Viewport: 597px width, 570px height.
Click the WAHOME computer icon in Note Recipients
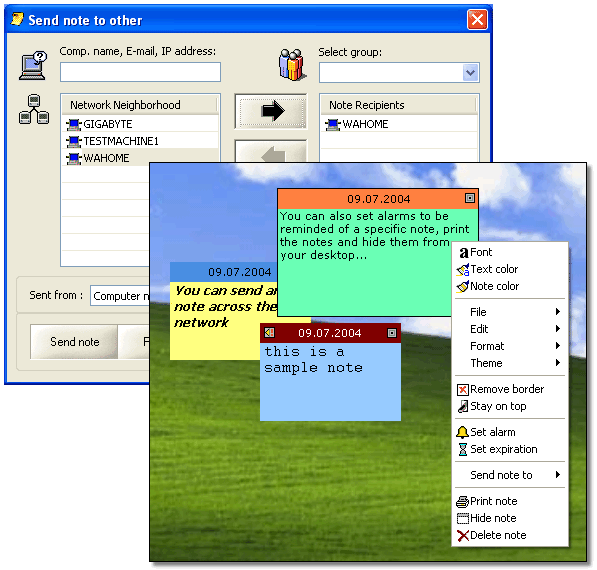coord(333,124)
